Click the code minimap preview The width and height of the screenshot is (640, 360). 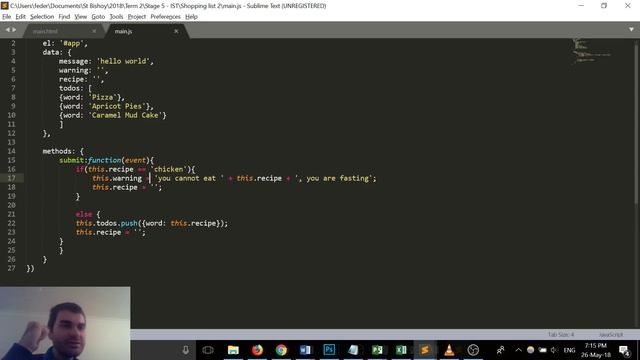click(592, 51)
